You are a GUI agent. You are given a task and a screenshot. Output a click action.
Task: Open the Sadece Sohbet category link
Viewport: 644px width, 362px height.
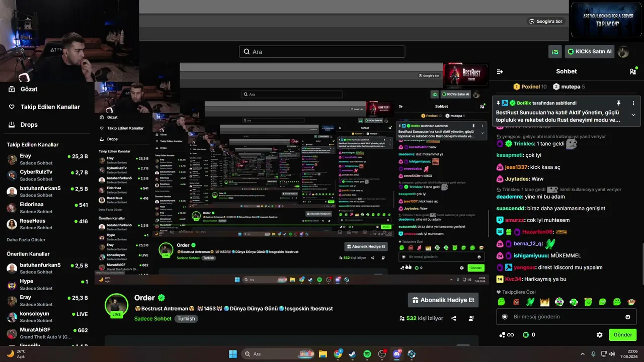click(153, 319)
